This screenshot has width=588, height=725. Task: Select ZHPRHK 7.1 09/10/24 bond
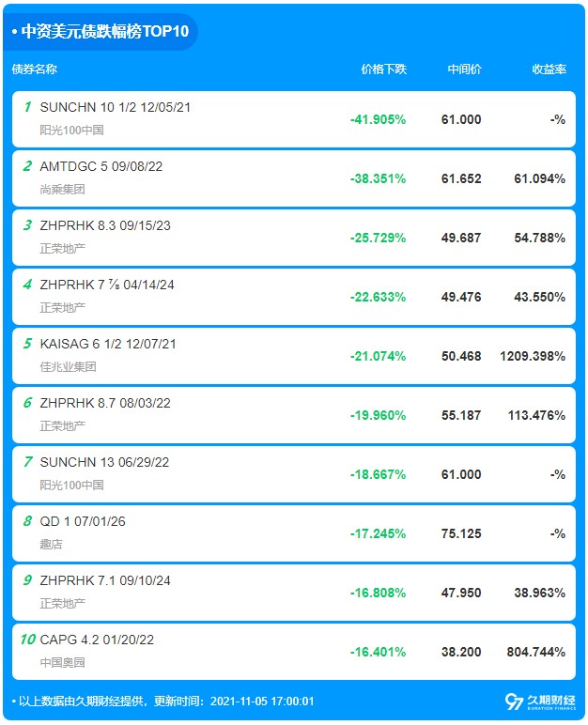[105, 580]
